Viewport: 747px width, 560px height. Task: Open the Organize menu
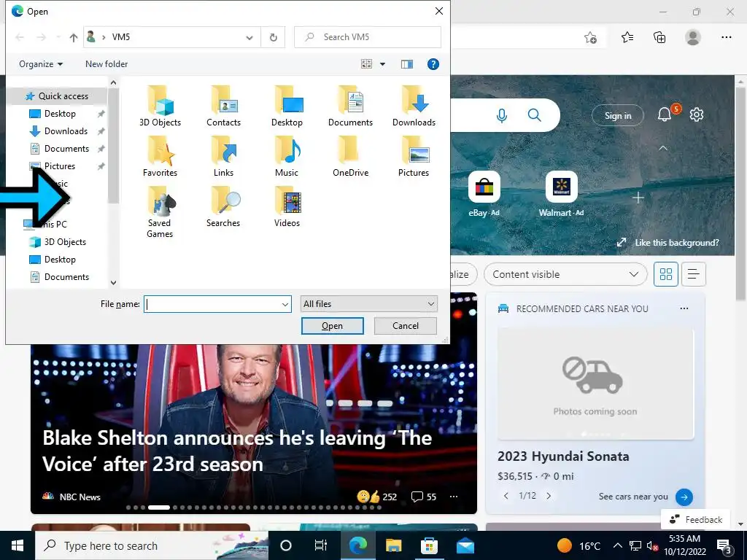coord(41,64)
